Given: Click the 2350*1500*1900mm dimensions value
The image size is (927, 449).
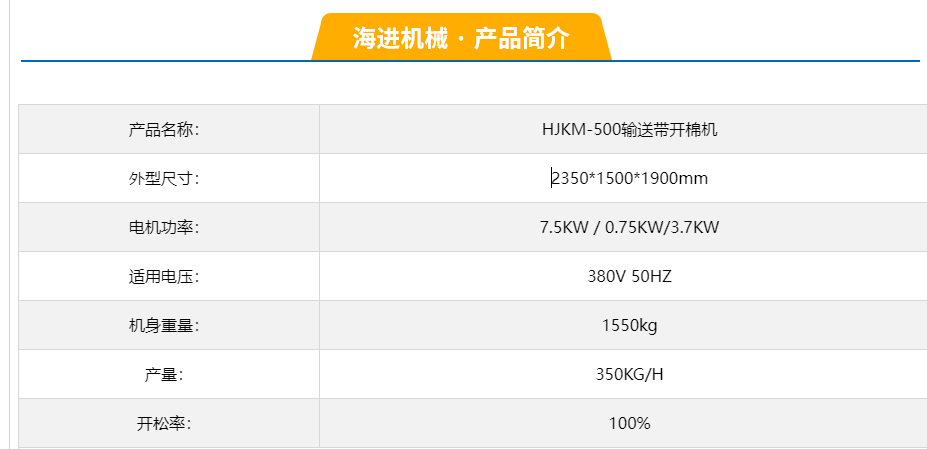Looking at the screenshot, I should click(630, 178).
